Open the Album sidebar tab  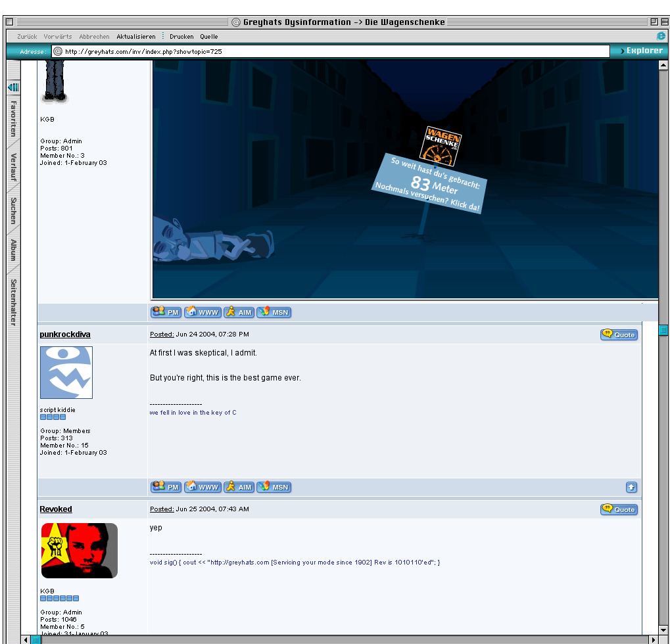pyautogui.click(x=14, y=250)
